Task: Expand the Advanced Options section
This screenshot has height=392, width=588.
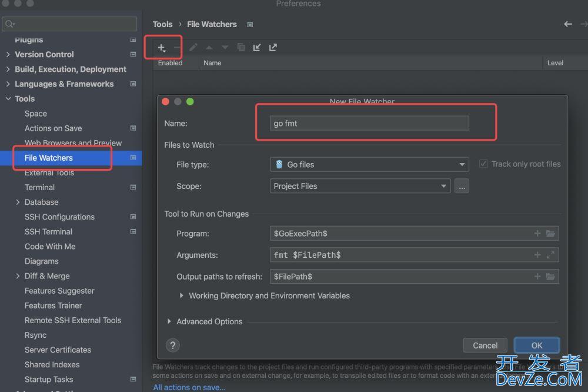Action: click(169, 321)
